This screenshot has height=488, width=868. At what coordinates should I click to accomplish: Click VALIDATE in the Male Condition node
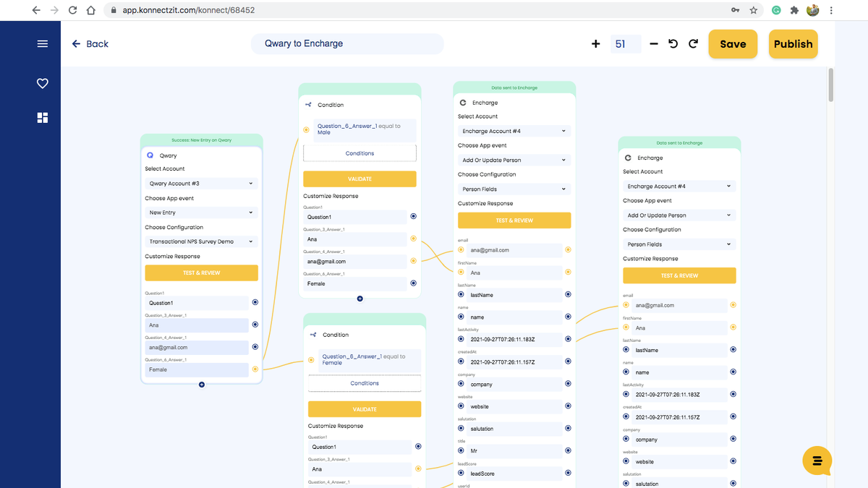point(359,179)
